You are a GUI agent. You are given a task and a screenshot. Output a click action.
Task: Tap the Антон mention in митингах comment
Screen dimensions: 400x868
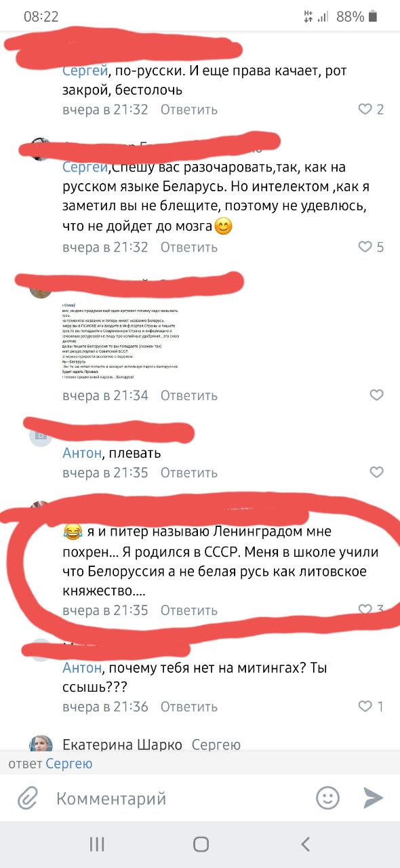click(x=82, y=668)
